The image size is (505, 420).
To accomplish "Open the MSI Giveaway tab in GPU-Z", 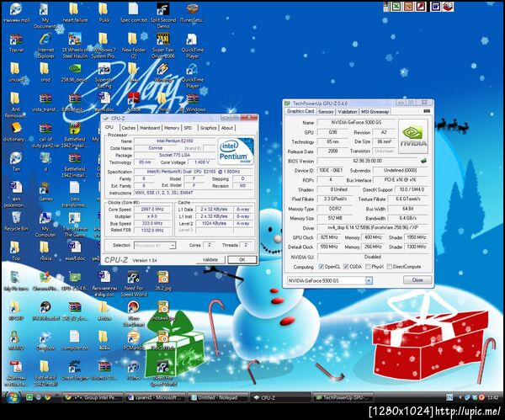I will coord(375,112).
